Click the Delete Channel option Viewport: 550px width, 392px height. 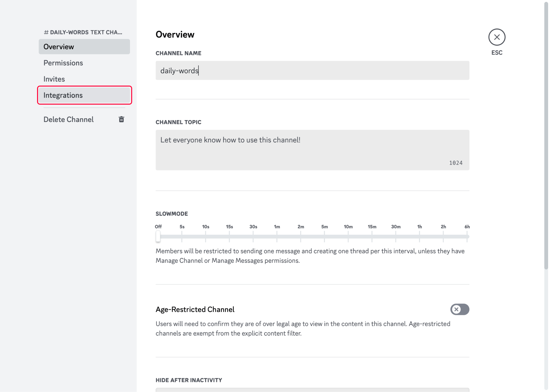tap(68, 119)
